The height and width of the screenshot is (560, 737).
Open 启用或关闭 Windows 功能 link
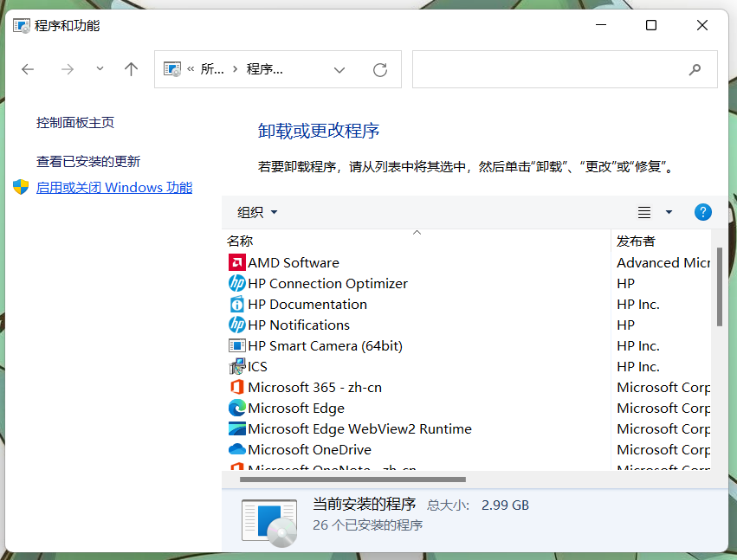[114, 188]
